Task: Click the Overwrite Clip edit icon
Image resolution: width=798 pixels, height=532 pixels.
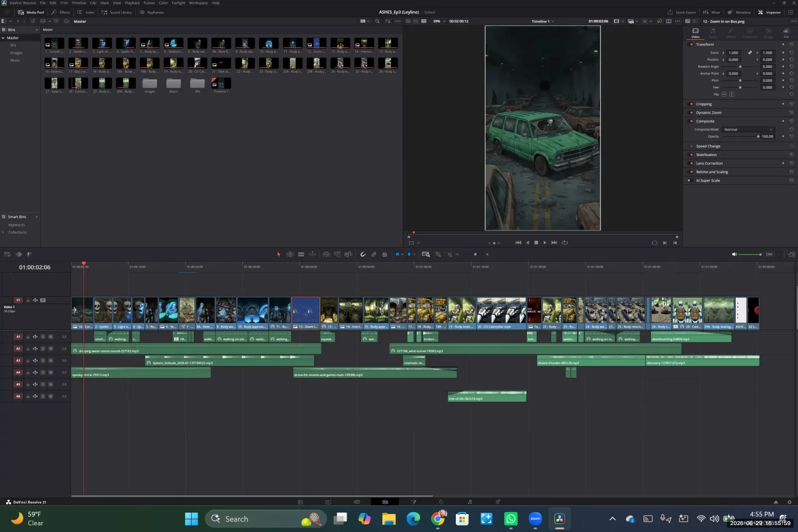Action: [x=337, y=254]
